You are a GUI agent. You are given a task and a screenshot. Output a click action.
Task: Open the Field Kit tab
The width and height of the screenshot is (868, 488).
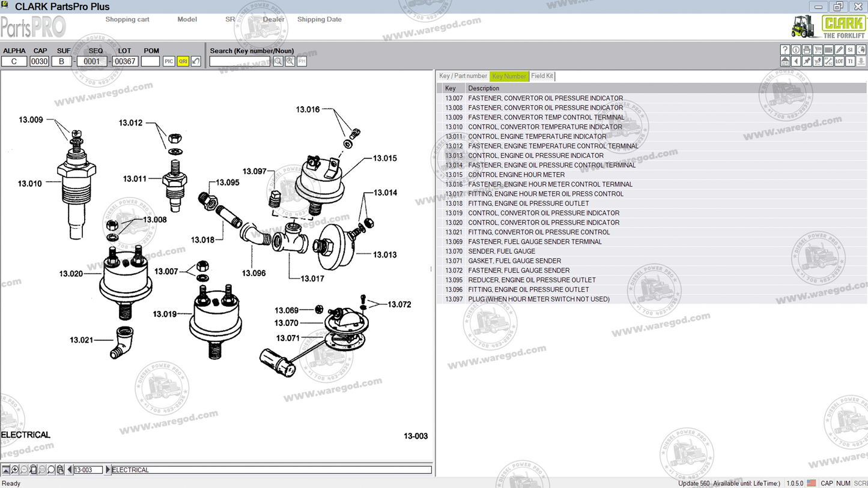pyautogui.click(x=541, y=76)
